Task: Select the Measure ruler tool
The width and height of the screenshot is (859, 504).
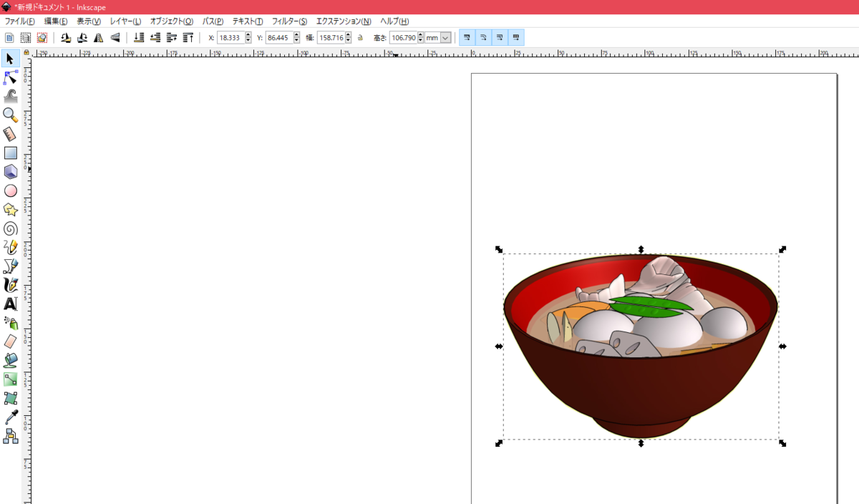Action: pos(10,134)
